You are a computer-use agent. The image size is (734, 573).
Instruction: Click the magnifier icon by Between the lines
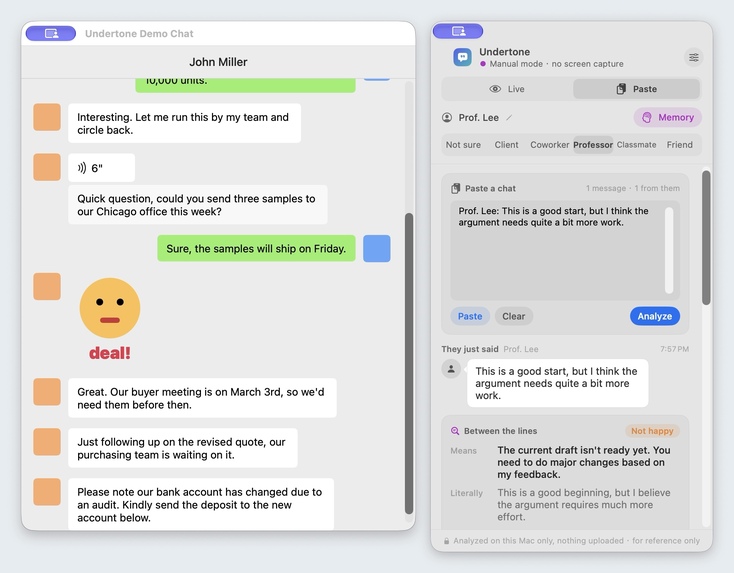(455, 431)
